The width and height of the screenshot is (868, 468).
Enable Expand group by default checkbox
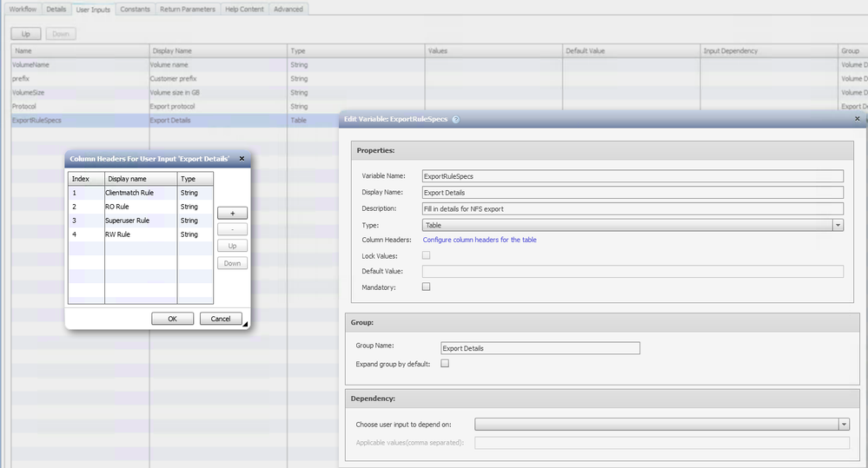click(445, 364)
